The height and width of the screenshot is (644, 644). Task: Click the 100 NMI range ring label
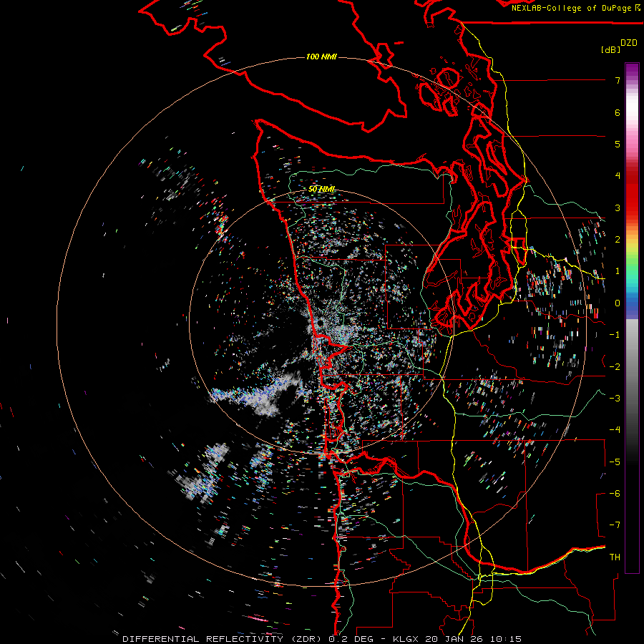(321, 57)
